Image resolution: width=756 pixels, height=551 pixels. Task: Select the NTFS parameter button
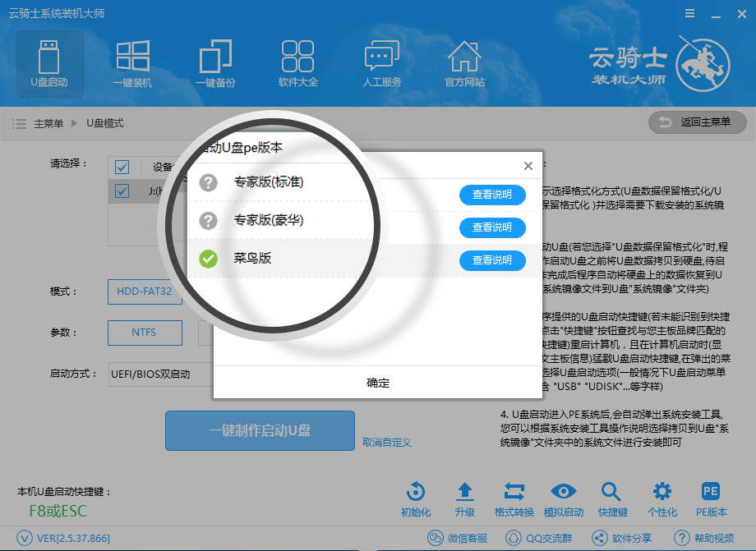145,333
